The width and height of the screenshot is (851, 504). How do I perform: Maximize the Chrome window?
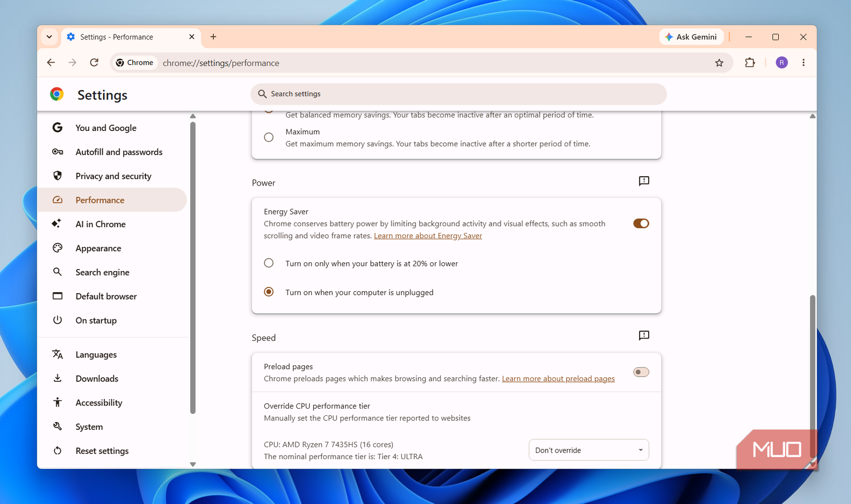click(775, 37)
